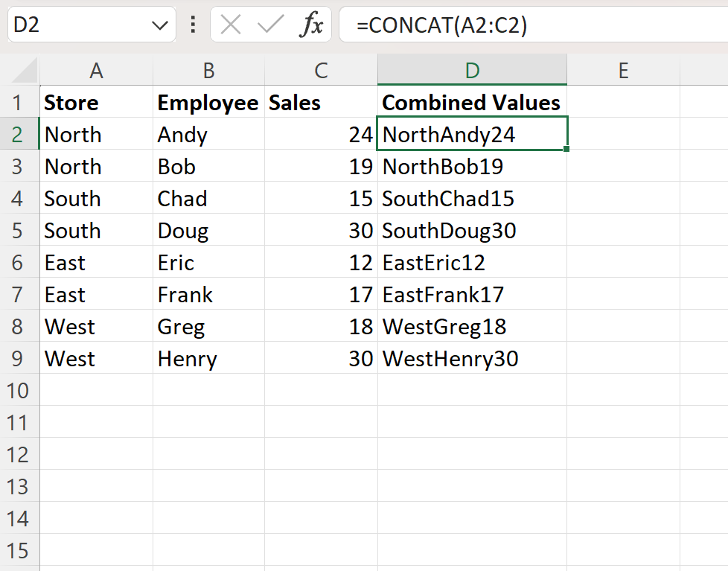The image size is (728, 571).
Task: Click the column A header
Action: pyautogui.click(x=96, y=71)
